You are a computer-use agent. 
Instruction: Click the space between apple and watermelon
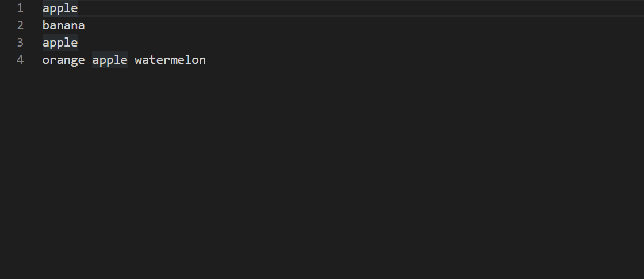(x=131, y=60)
